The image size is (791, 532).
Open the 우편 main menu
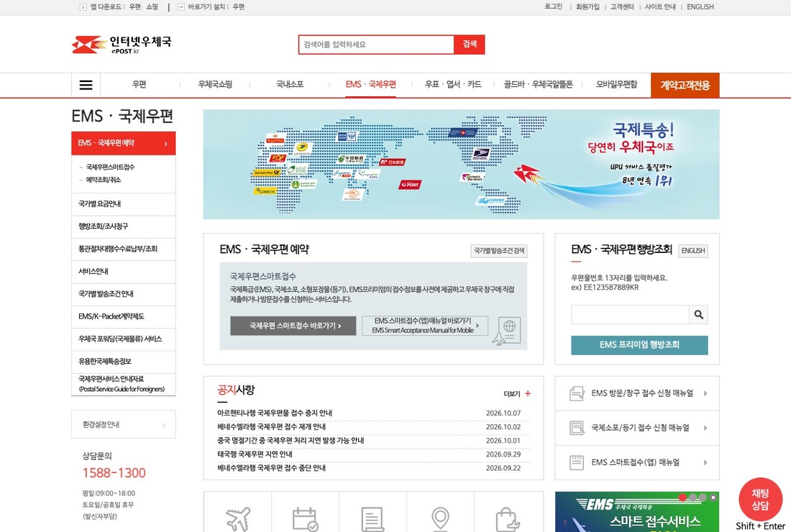(140, 84)
